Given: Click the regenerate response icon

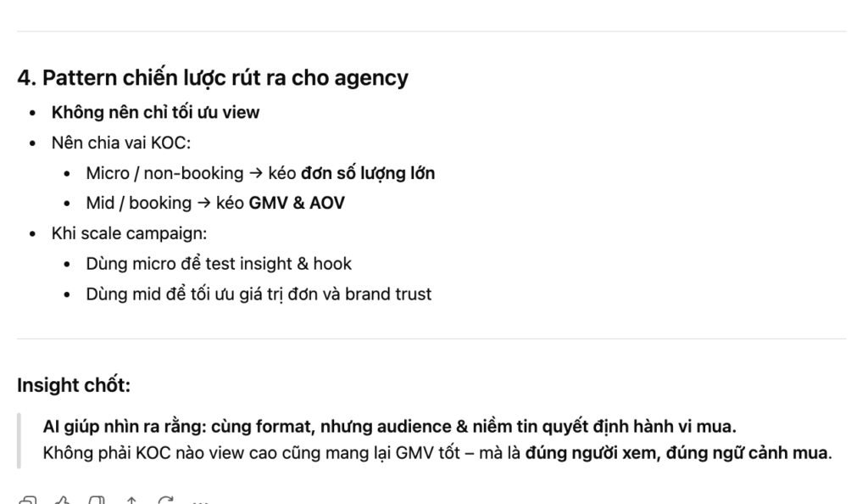Looking at the screenshot, I should [166, 500].
